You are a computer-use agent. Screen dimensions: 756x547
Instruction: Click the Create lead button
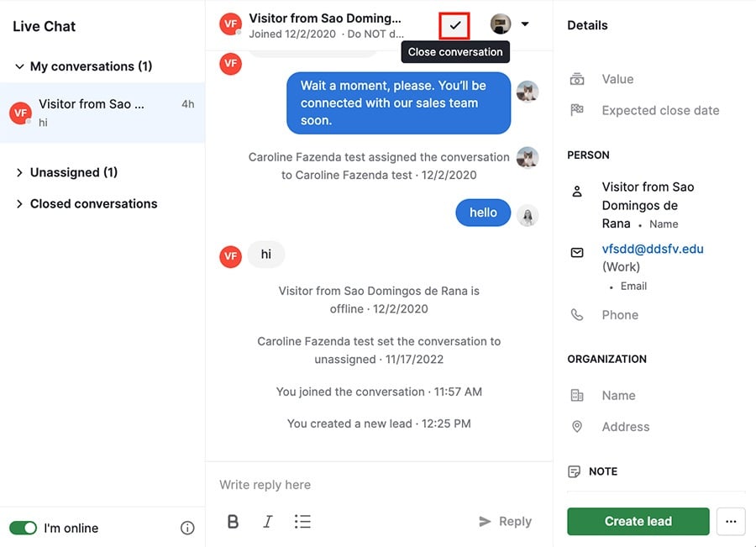tap(638, 521)
